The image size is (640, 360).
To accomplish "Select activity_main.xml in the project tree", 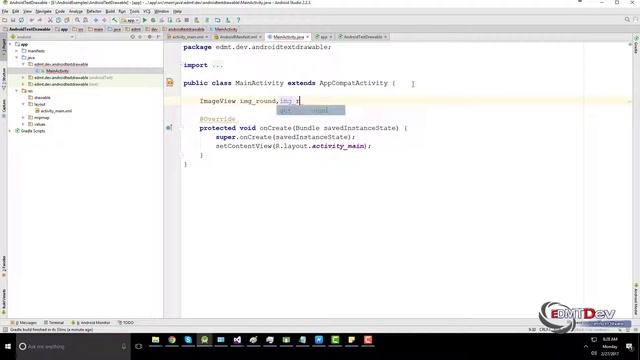I will click(x=56, y=111).
